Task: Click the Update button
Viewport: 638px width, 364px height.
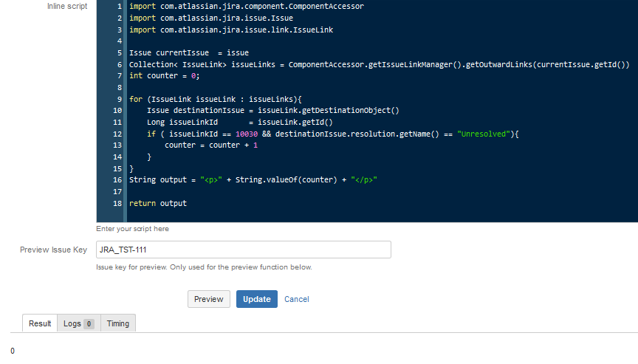Action: (x=257, y=299)
